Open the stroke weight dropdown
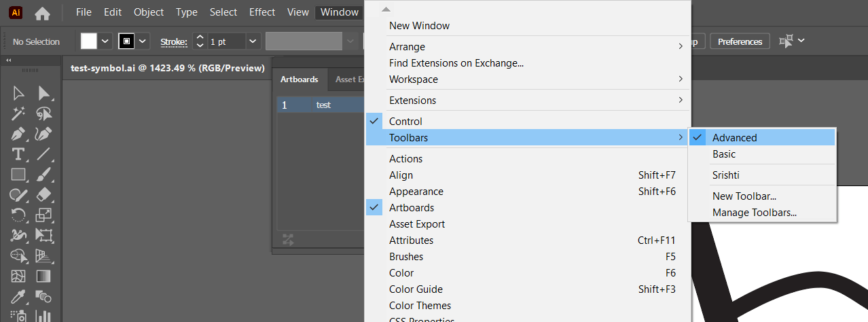The image size is (868, 322). tap(253, 41)
